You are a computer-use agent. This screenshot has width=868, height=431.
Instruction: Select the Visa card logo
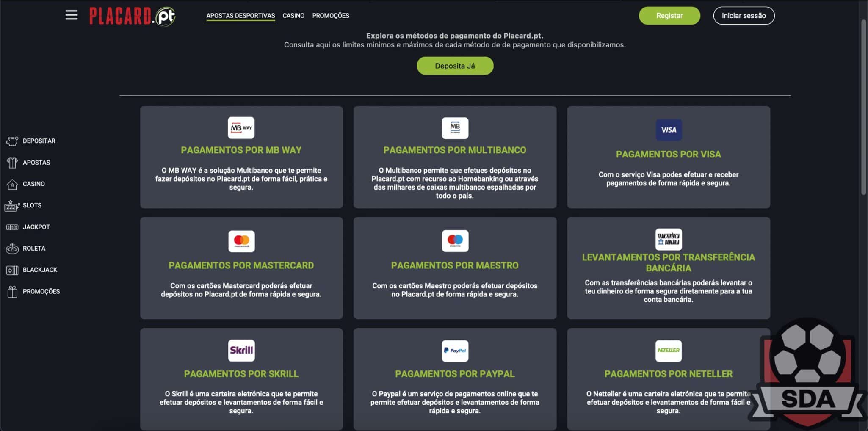[668, 130]
